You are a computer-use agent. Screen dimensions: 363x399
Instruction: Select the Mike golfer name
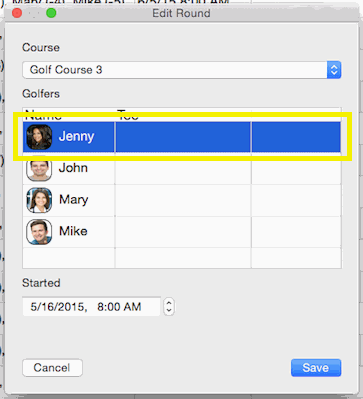click(73, 231)
